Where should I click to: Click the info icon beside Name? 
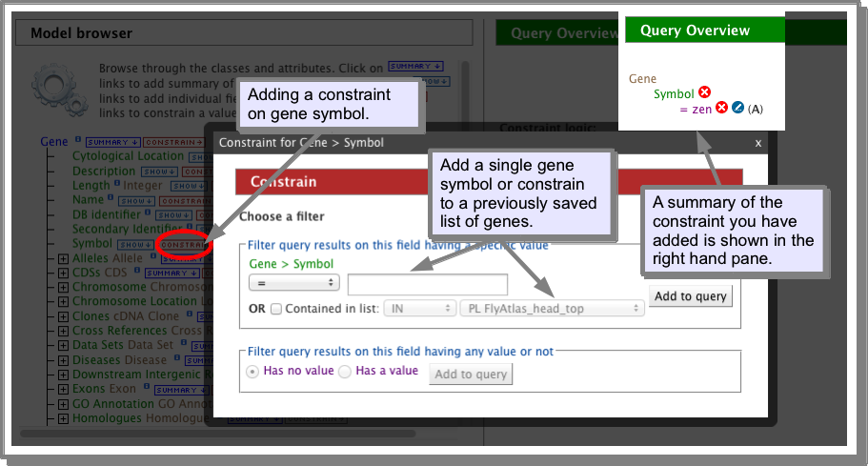pos(111,197)
